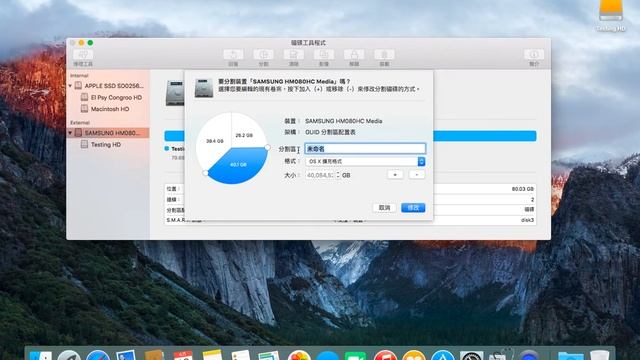Select the blue 40.1 GB partition slice

[238, 165]
